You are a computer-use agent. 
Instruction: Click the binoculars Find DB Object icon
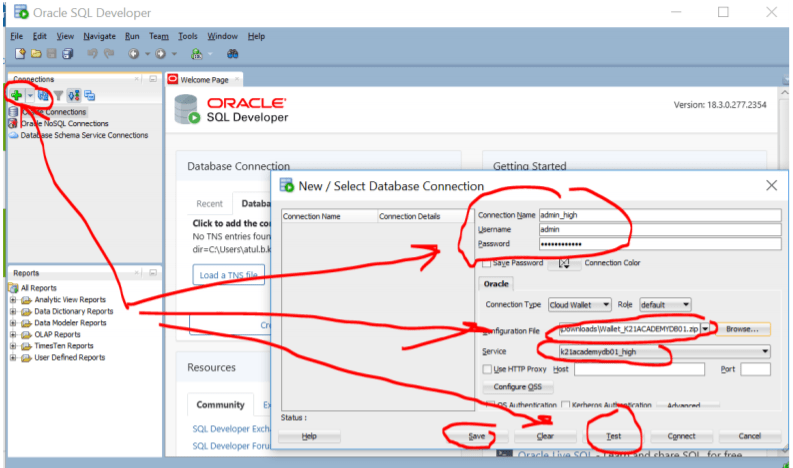tap(232, 54)
